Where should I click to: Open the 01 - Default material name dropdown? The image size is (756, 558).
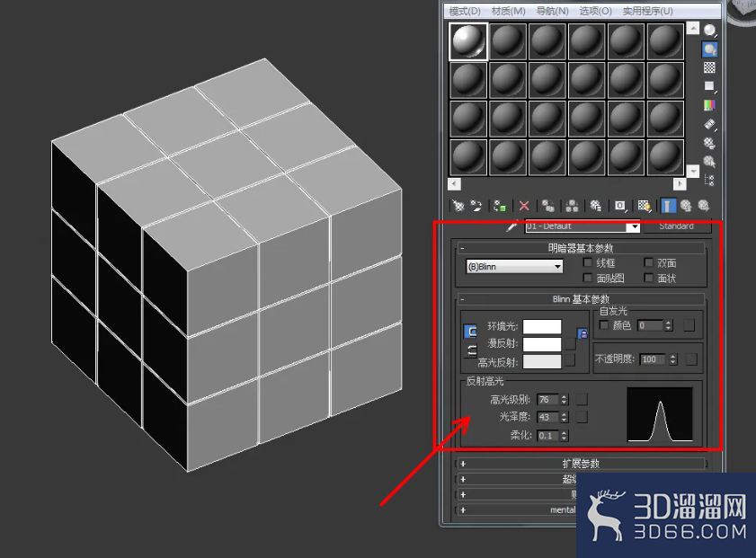point(634,226)
